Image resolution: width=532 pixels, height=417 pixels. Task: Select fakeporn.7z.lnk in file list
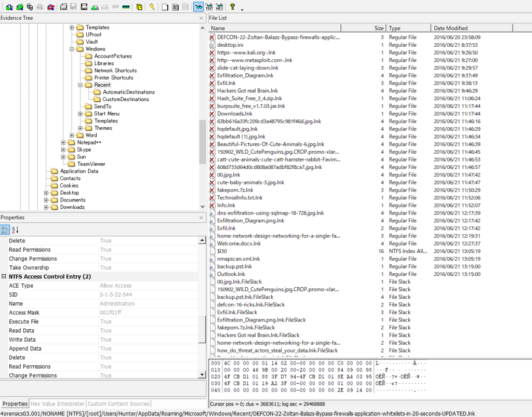click(x=235, y=190)
